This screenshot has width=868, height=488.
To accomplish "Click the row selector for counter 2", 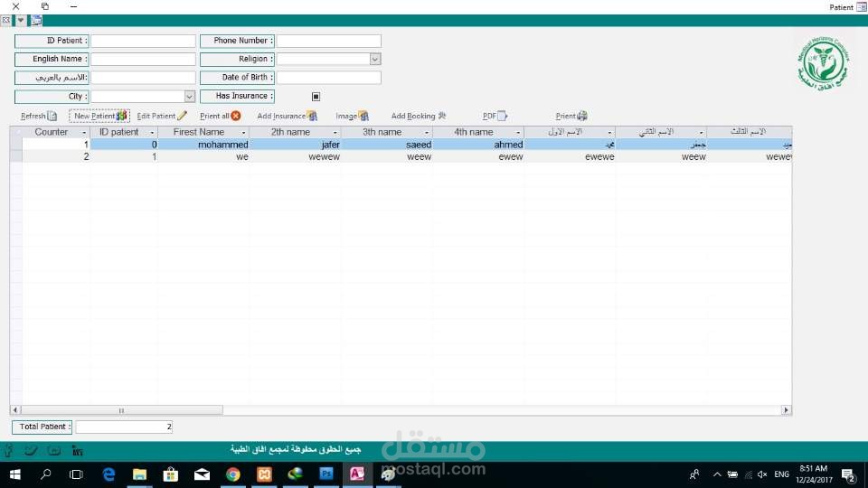I will click(16, 156).
